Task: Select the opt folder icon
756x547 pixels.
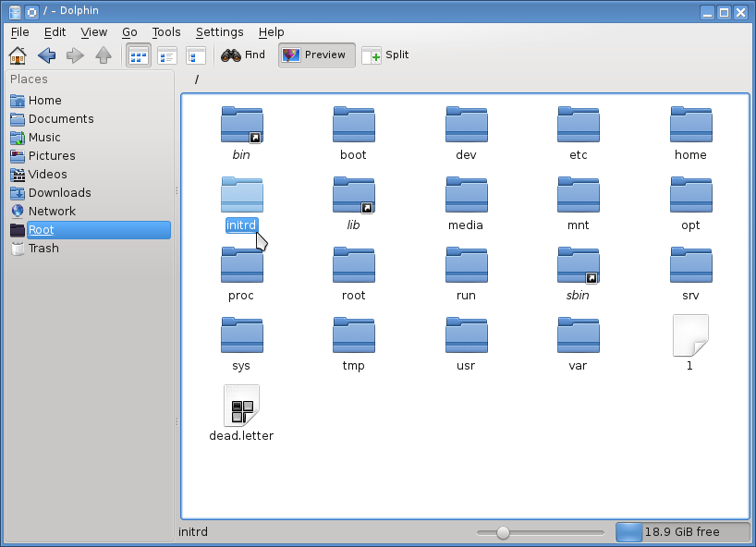Action: coord(691,195)
